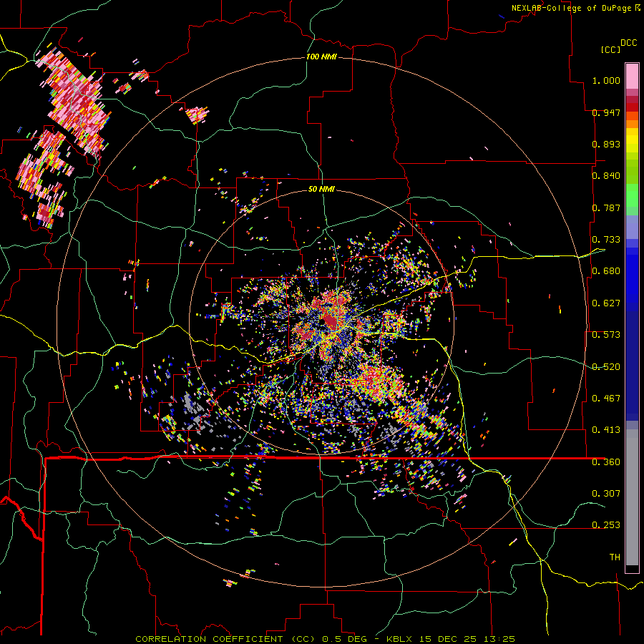
Task: Click the 0.520 color scale value
Action: tap(606, 366)
